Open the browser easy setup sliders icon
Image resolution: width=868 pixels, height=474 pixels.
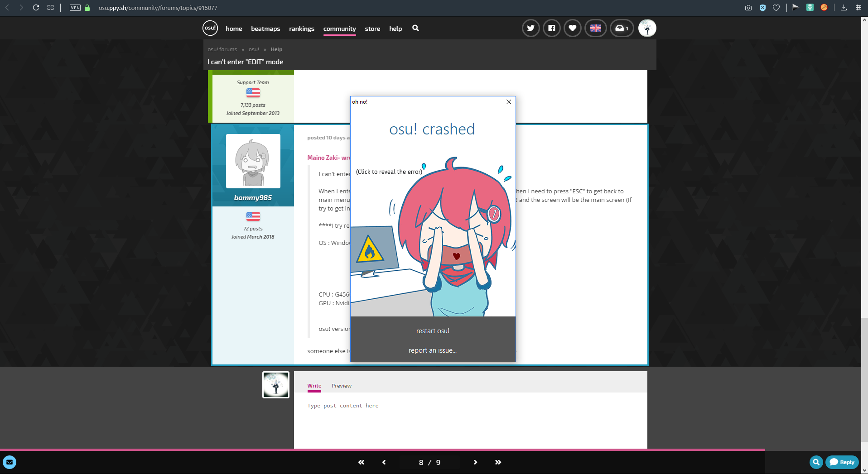point(858,8)
